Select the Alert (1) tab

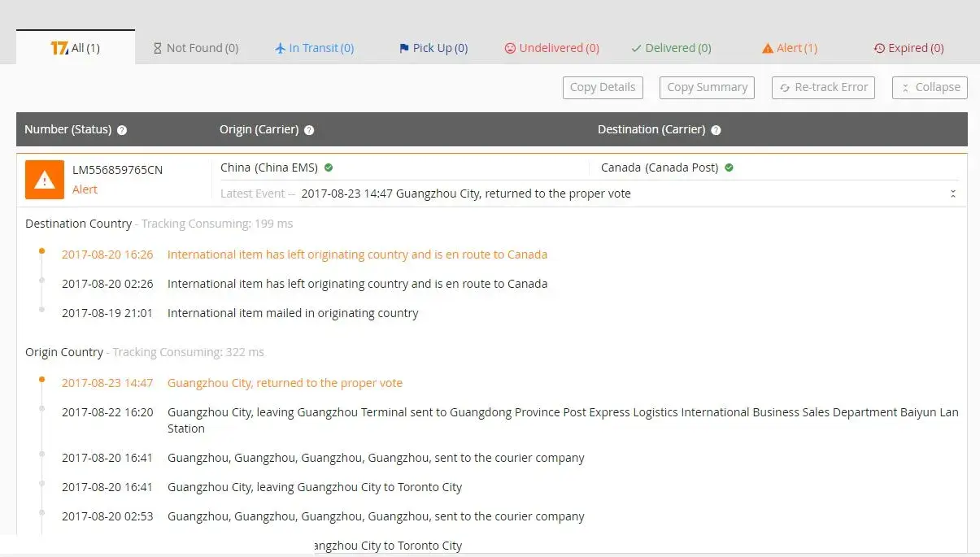(x=789, y=48)
